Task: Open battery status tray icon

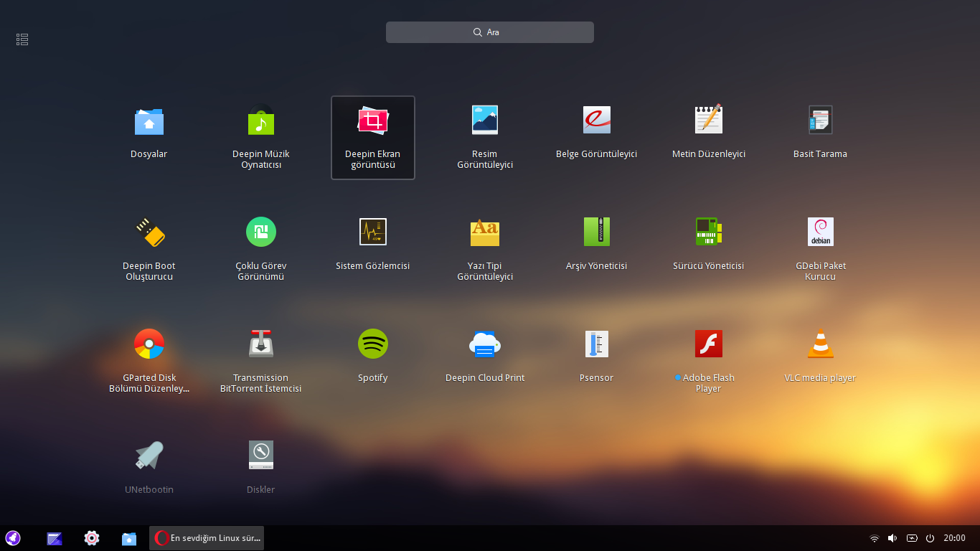Action: 912,538
